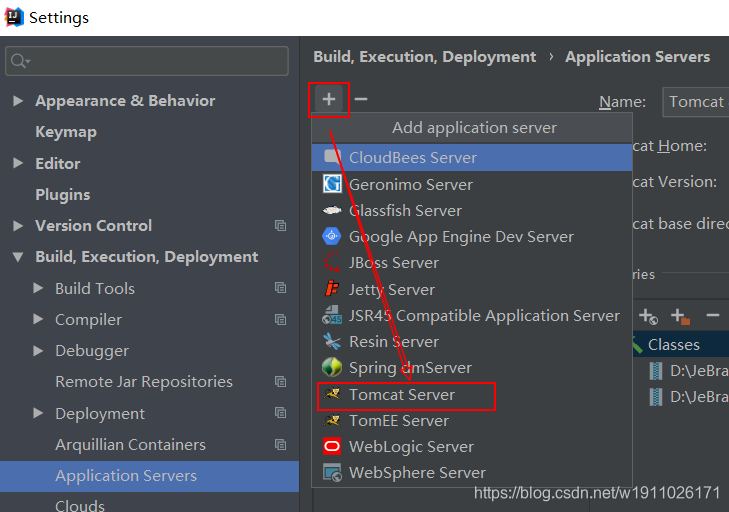Click Build Tools project-level settings icon
The width and height of the screenshot is (729, 512).
[x=280, y=288]
